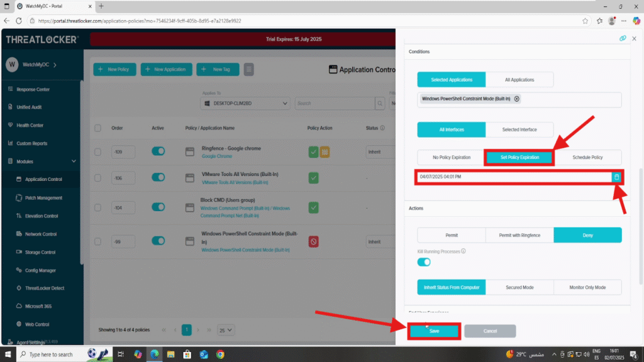Check the Ringfence - Google chrome row checkbox
Image resolution: width=644 pixels, height=362 pixels.
(97, 152)
